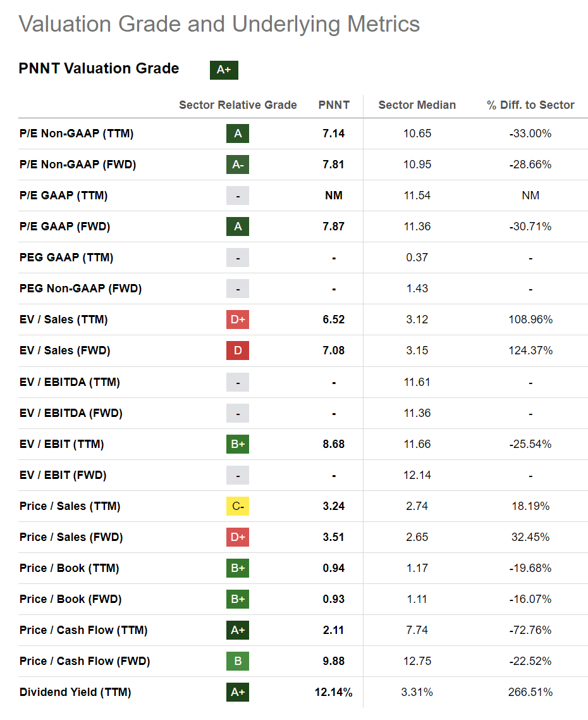588x720 pixels.
Task: Click the A+ badge beside PNNT Valuation Grade
Action: point(224,70)
